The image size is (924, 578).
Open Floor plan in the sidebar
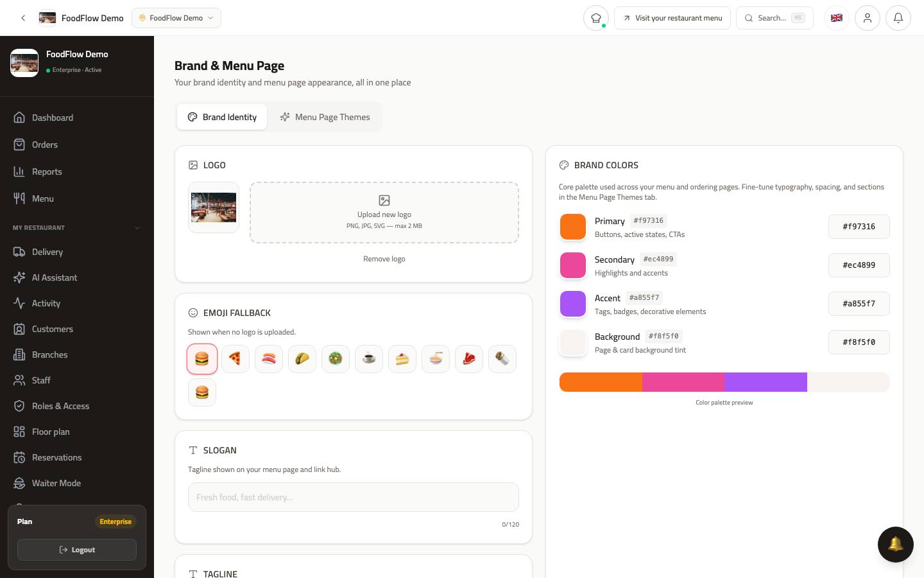(77, 432)
